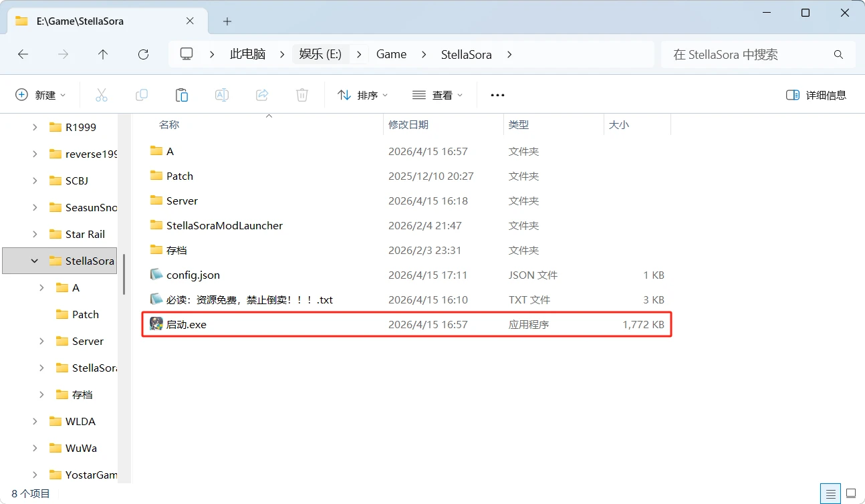Toggle the 详细信息 details pane

click(x=816, y=94)
